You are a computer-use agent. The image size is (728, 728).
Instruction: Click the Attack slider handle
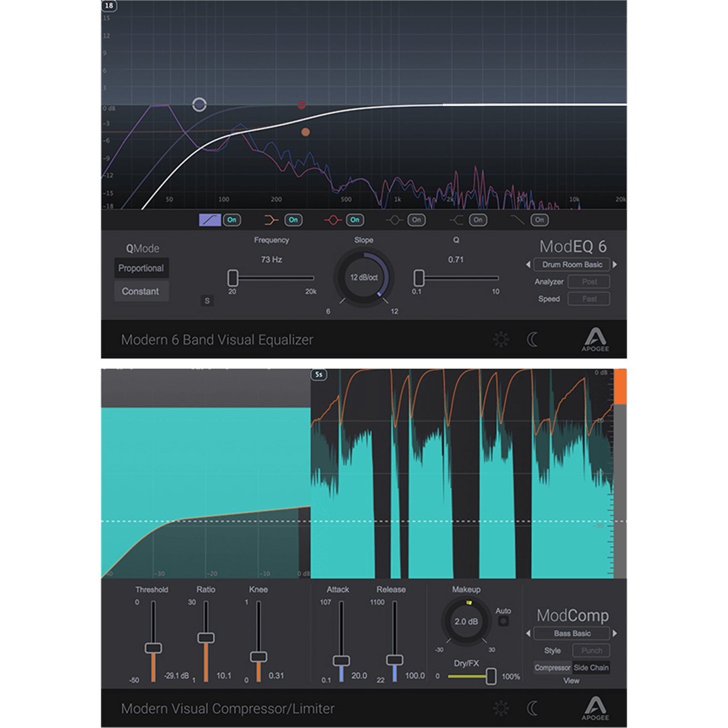point(341,661)
